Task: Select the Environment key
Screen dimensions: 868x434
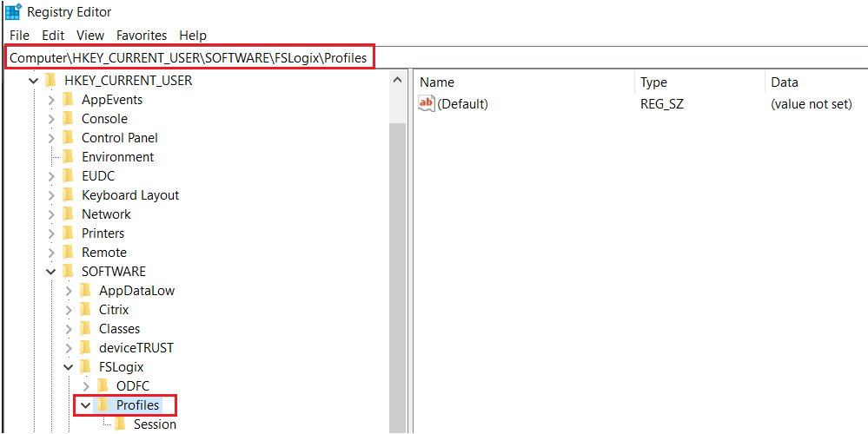Action: pyautogui.click(x=118, y=157)
